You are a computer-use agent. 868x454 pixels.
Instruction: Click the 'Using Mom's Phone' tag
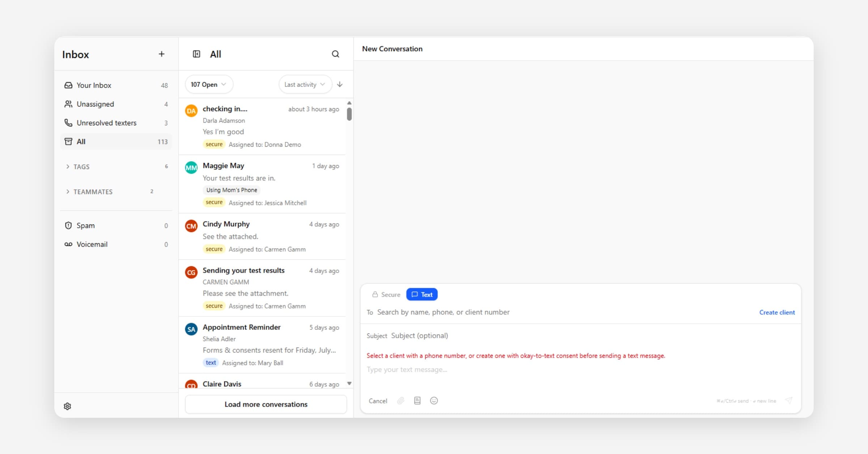click(231, 190)
